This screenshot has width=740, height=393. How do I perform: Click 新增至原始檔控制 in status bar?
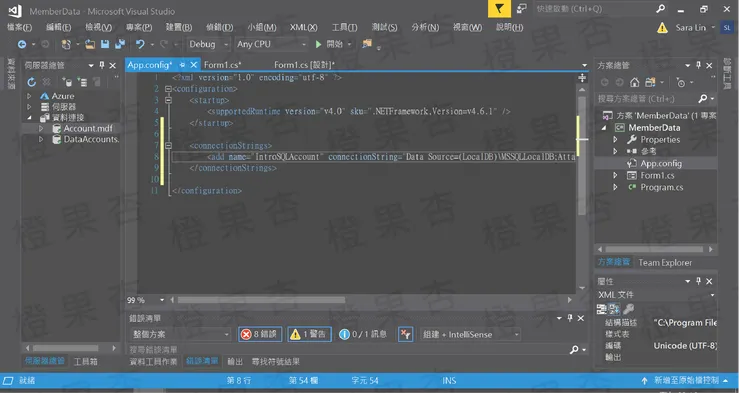coord(686,380)
